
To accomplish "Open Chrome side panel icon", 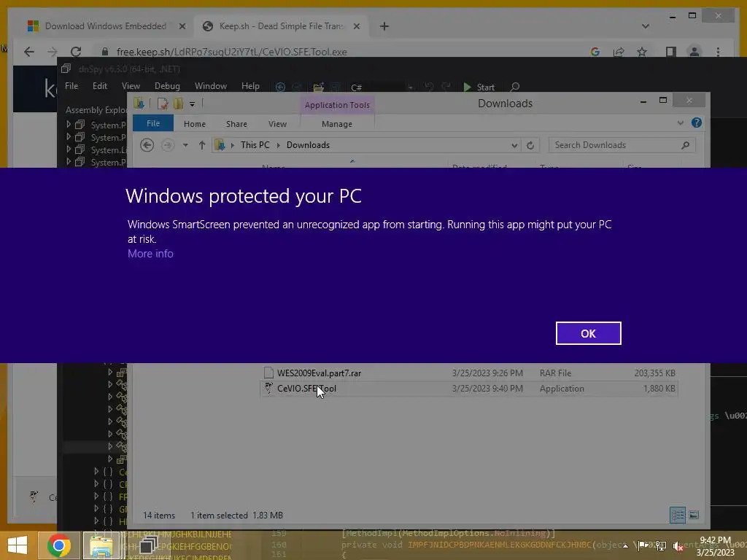I will tap(671, 52).
